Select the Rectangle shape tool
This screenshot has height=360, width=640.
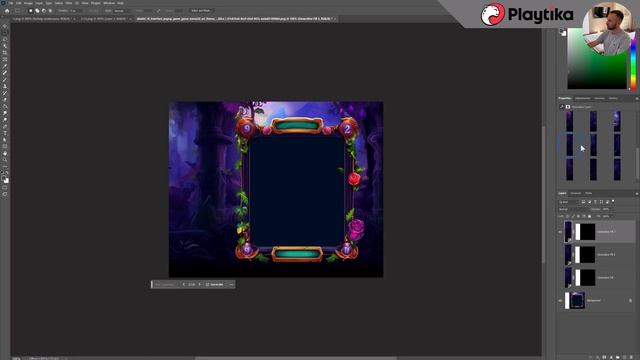[5, 146]
